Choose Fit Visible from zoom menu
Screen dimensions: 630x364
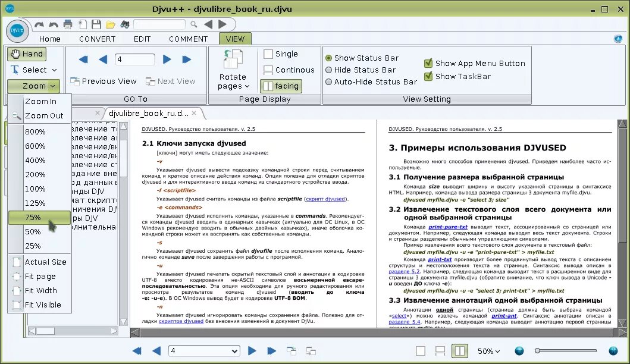pyautogui.click(x=39, y=305)
